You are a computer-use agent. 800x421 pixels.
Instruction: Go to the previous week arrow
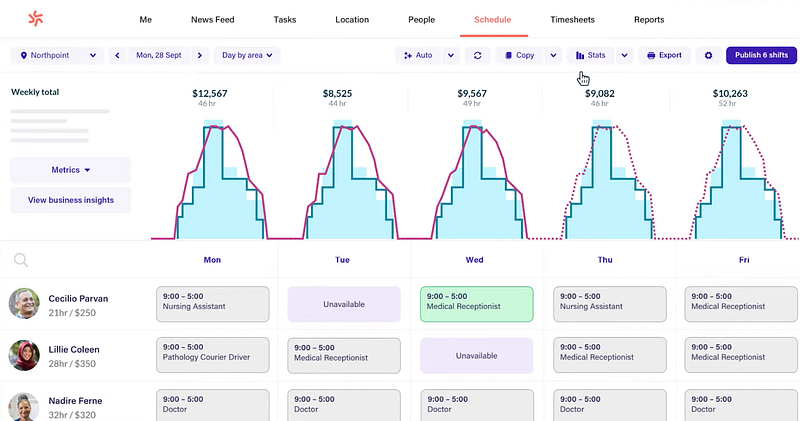pos(118,56)
